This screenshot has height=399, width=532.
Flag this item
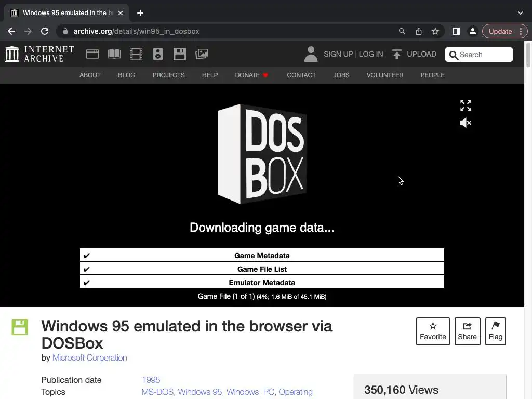coord(495,331)
